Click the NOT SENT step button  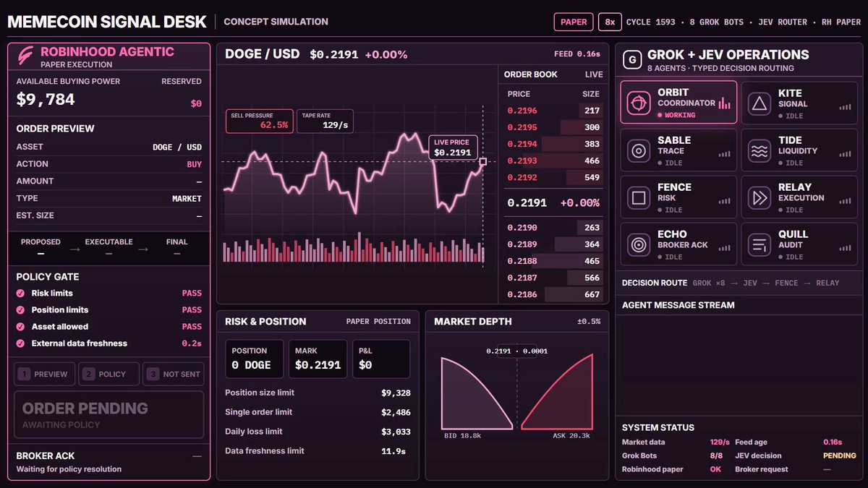(x=174, y=374)
